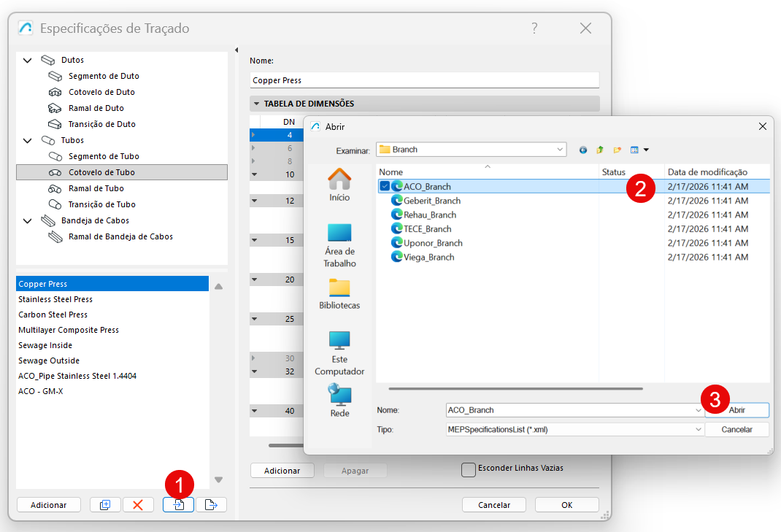The image size is (781, 532).
Task: Open Área de Trabalho location
Action: (x=339, y=245)
